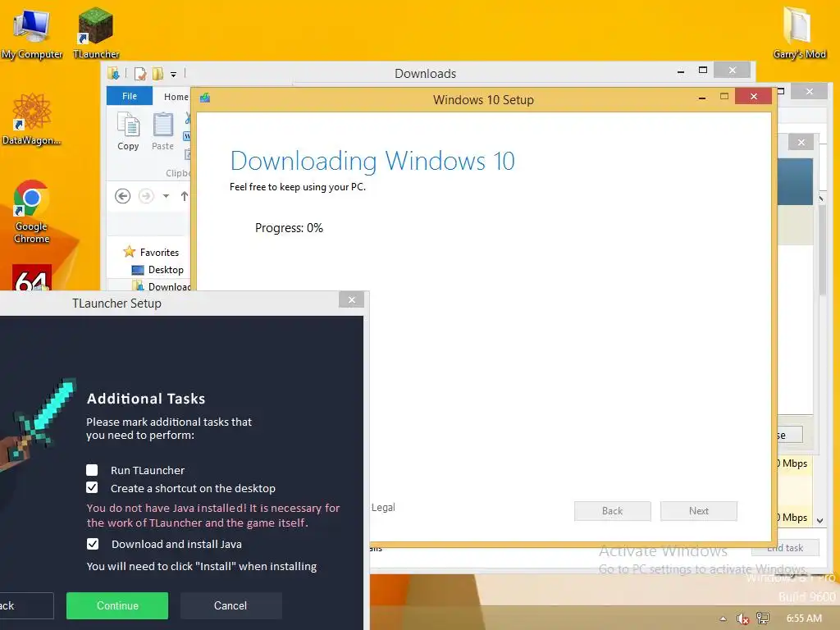The height and width of the screenshot is (630, 840).
Task: Click New Folder quick access icon
Action: point(157,73)
